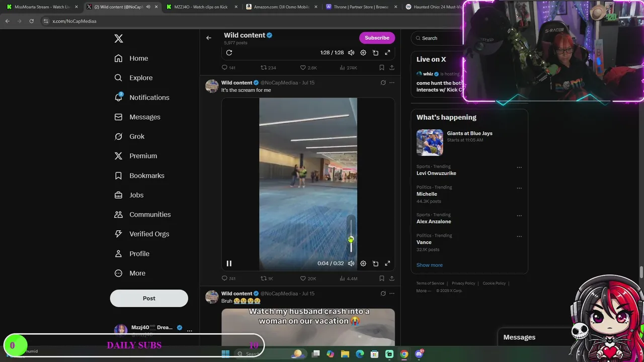Image resolution: width=644 pixels, height=362 pixels.
Task: Open Profile in the sidebar
Action: [x=132, y=254]
